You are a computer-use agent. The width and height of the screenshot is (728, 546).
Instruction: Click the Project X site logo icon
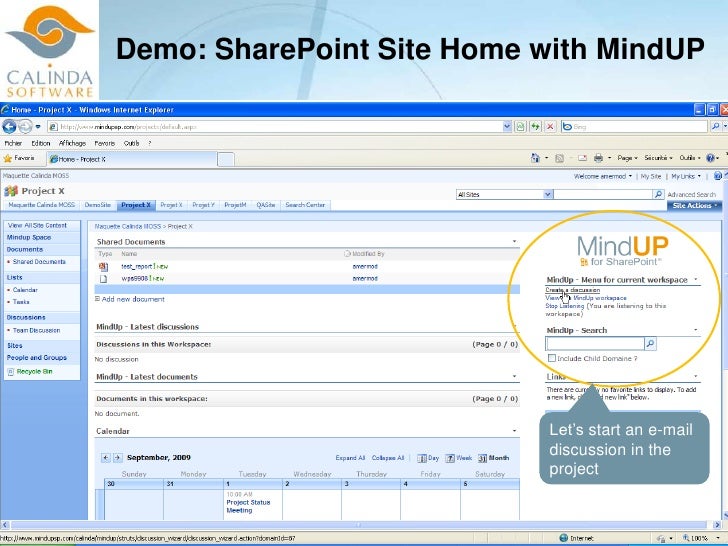(x=11, y=191)
